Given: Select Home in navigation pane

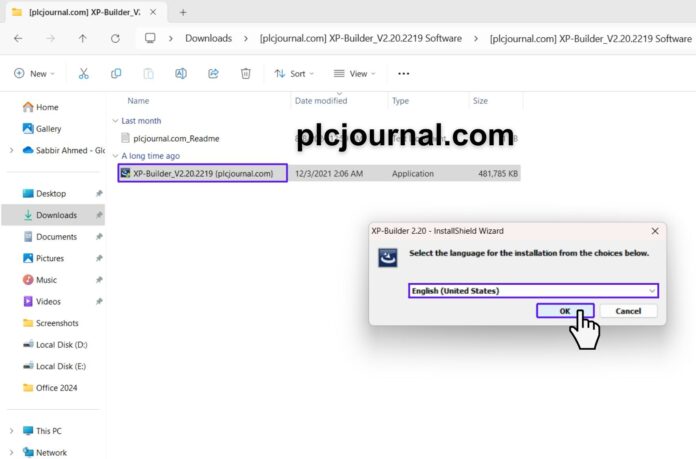Looking at the screenshot, I should (47, 107).
